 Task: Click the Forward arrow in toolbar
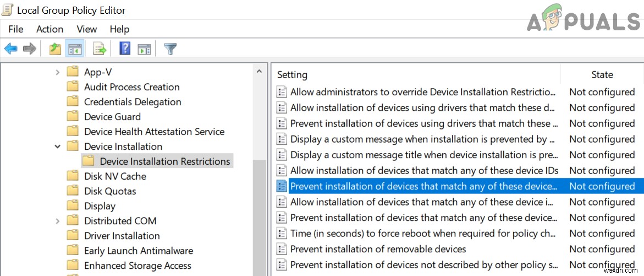tap(30, 49)
